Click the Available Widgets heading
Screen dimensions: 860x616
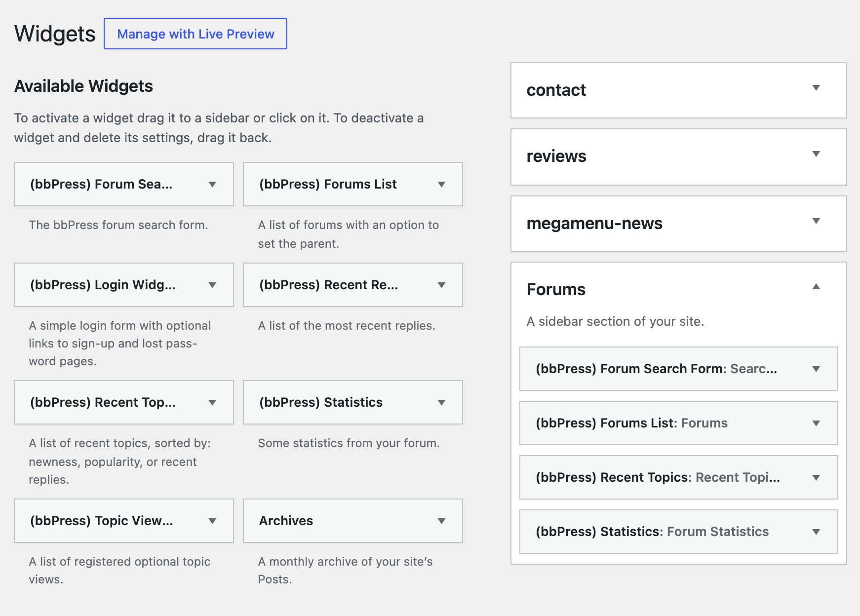[x=83, y=86]
